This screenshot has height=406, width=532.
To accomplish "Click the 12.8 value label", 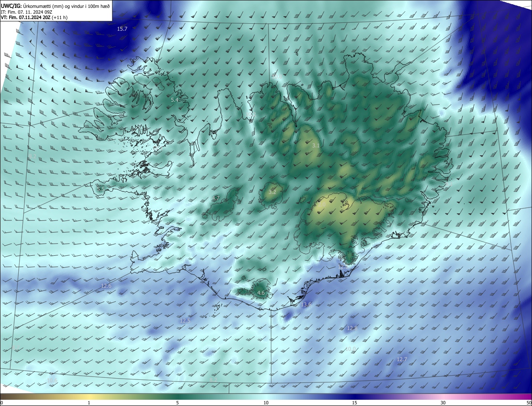I will pyautogui.click(x=352, y=328).
